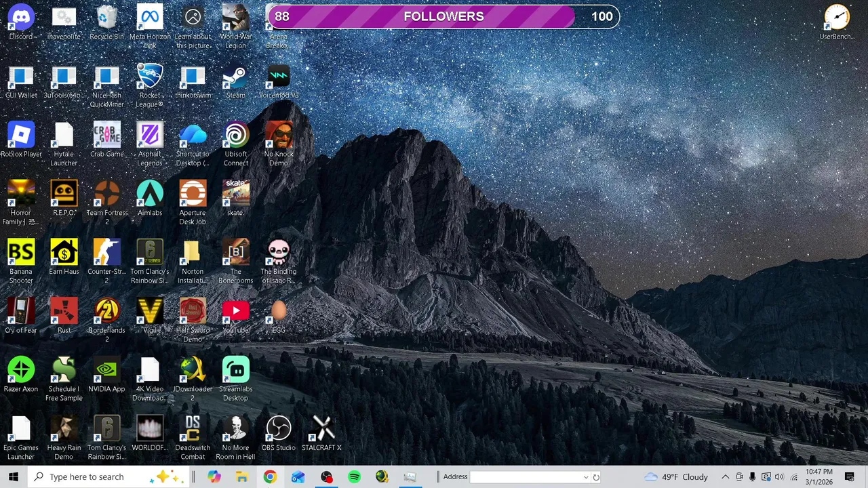Launch Crab Game shortcut
Viewport: 868px width, 488px height.
[x=106, y=140]
